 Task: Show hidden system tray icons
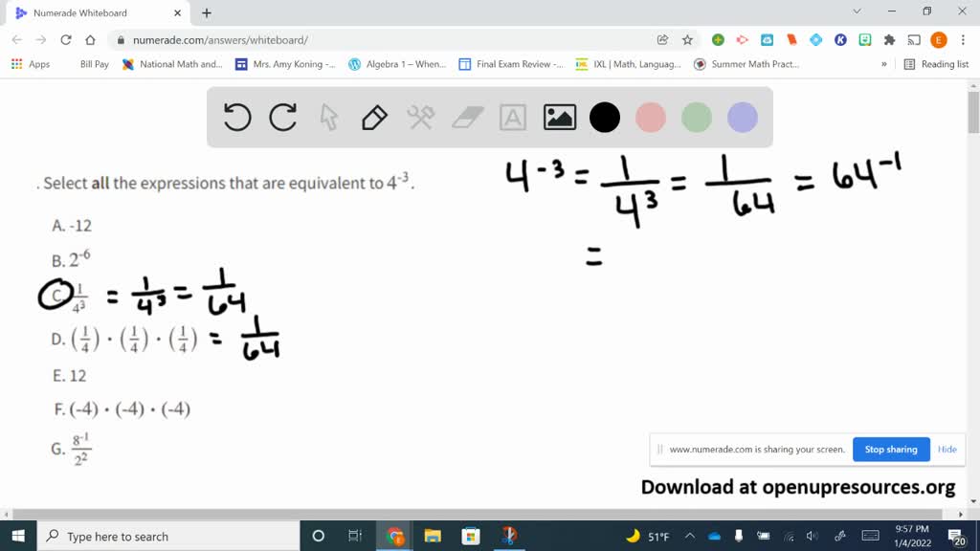(x=692, y=536)
